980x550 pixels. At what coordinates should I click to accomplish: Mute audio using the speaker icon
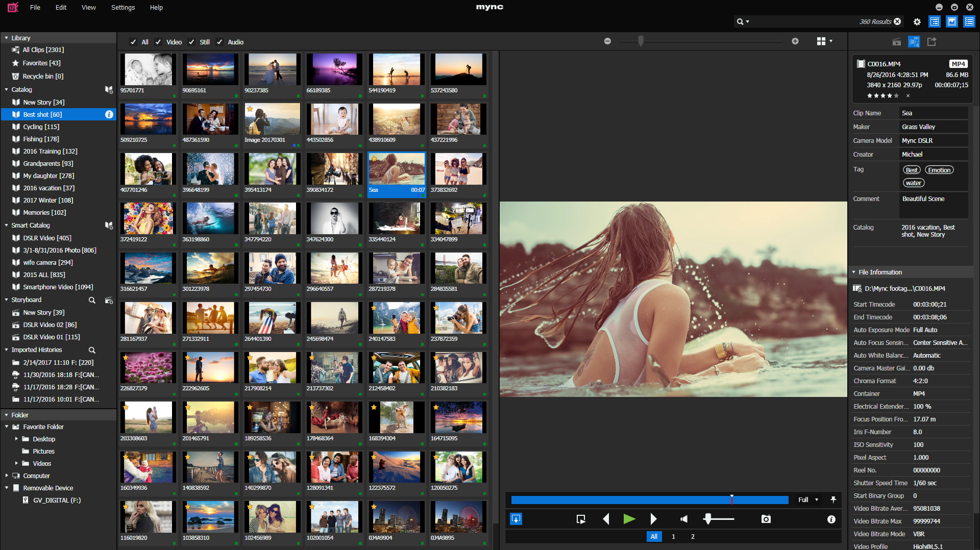pos(684,519)
